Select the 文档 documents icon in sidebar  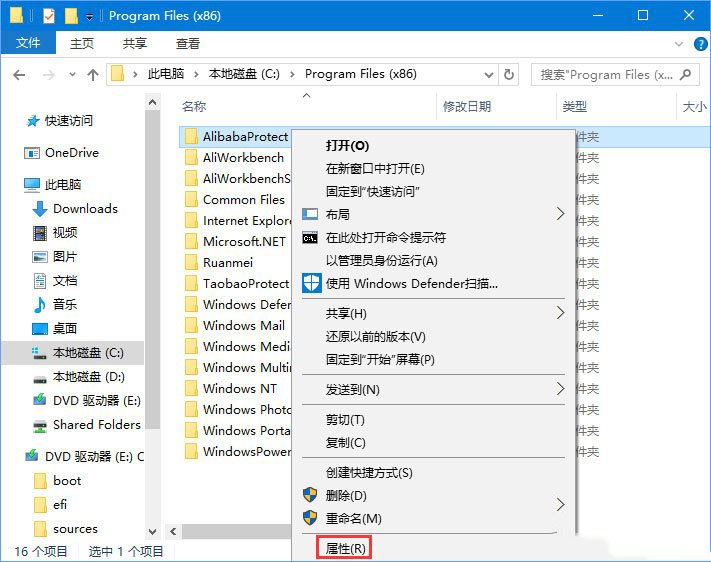[40, 281]
